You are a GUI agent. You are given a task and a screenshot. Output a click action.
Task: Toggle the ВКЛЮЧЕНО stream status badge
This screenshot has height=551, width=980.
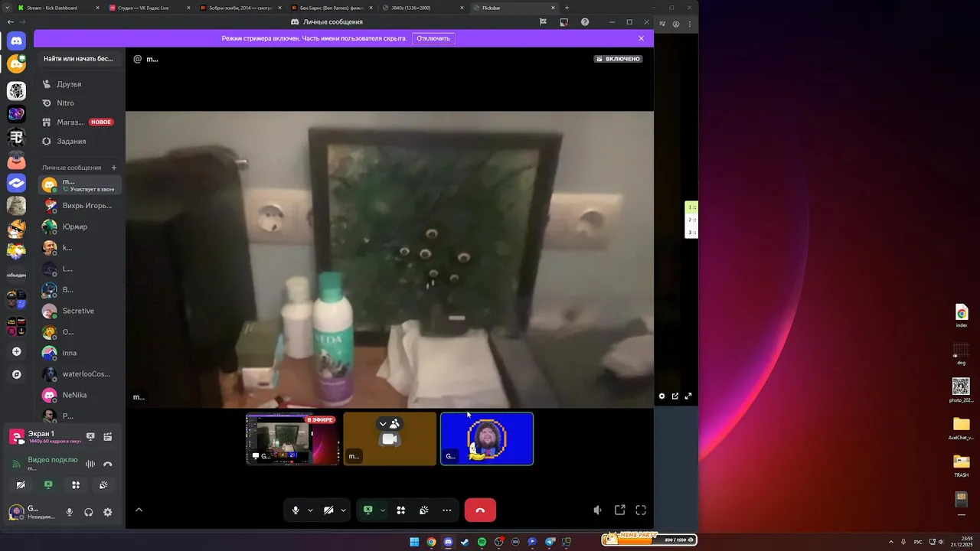pos(618,59)
